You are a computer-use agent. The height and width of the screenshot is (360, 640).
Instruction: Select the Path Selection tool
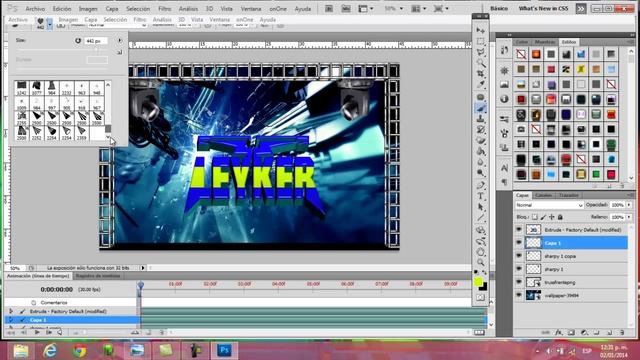[481, 207]
